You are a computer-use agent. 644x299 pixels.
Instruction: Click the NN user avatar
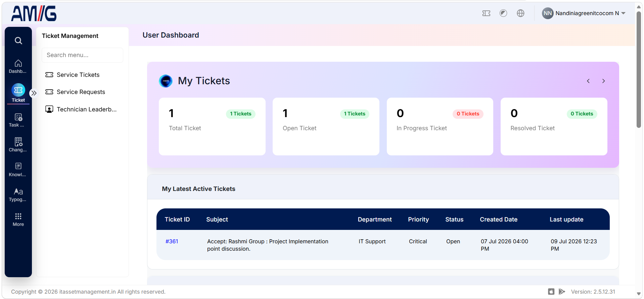pos(548,13)
